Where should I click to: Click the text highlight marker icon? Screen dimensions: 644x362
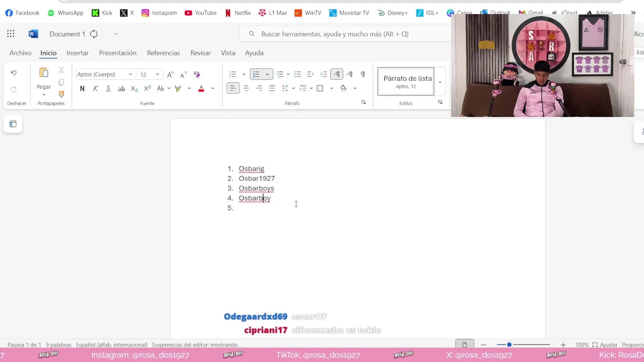click(x=178, y=88)
